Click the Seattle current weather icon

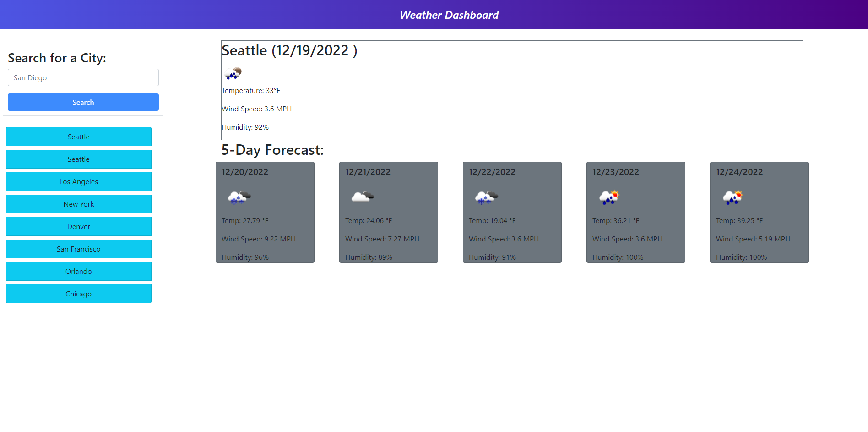click(x=233, y=73)
